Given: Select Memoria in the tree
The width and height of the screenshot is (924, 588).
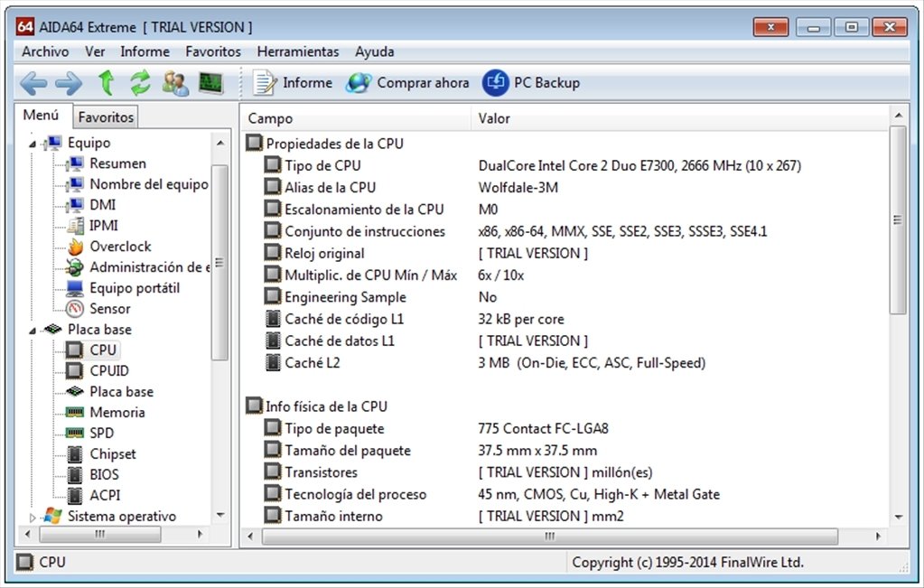Looking at the screenshot, I should coord(106,413).
